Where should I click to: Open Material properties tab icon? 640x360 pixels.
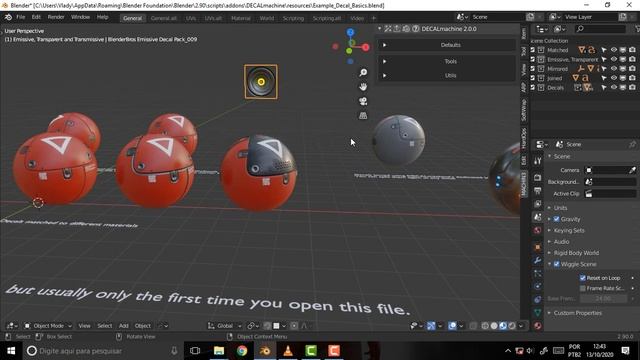[x=538, y=325]
